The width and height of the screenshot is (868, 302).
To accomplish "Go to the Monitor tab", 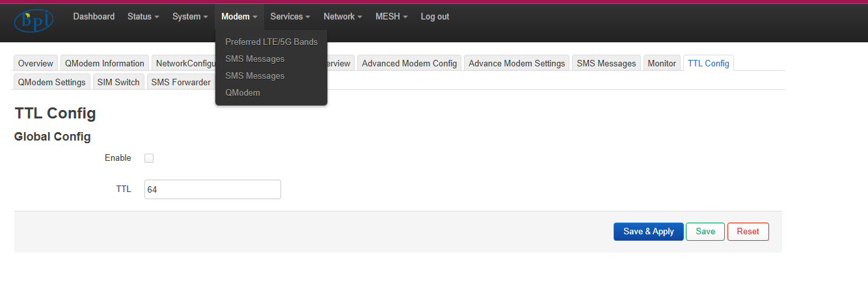I will click(662, 63).
